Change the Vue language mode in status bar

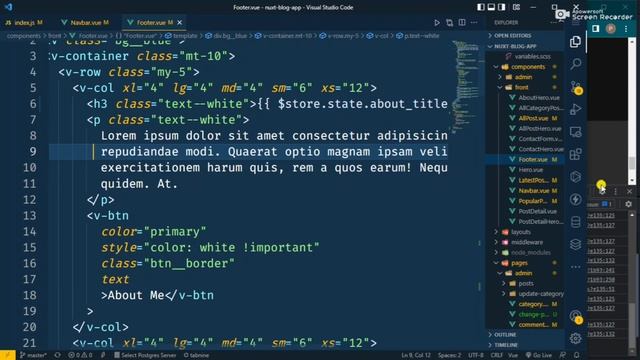click(x=513, y=356)
